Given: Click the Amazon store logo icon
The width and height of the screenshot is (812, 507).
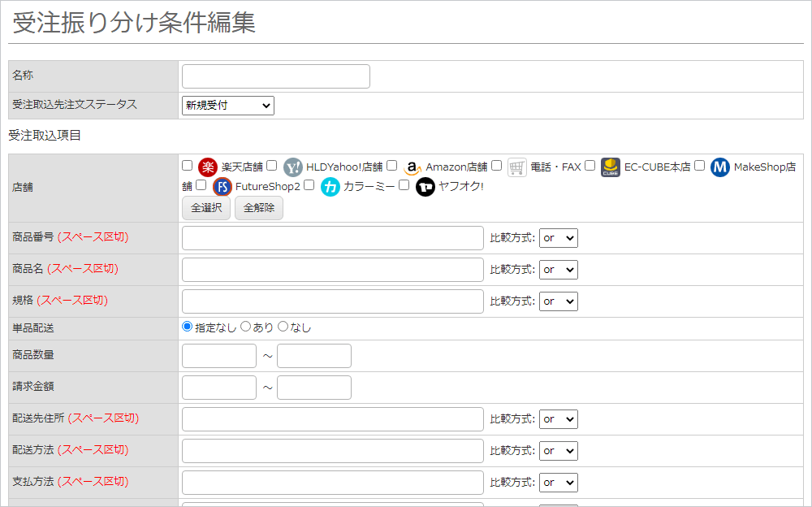Looking at the screenshot, I should pyautogui.click(x=412, y=167).
